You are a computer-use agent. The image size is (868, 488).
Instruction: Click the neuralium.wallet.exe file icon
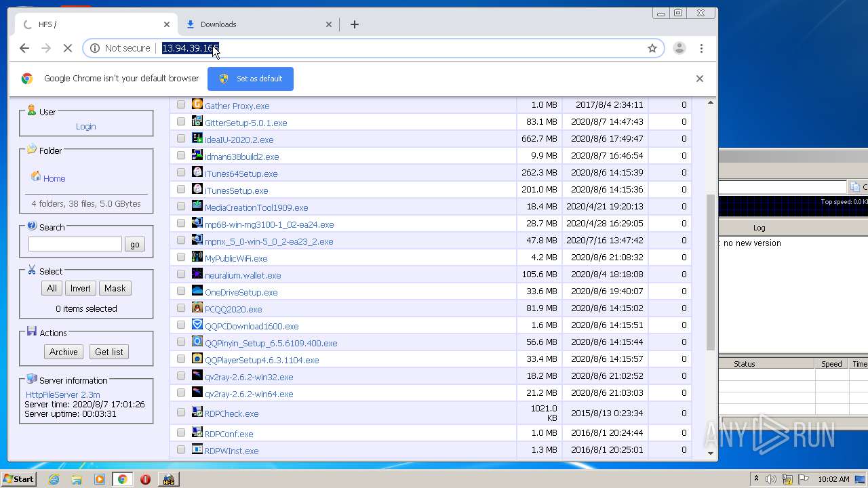point(197,274)
